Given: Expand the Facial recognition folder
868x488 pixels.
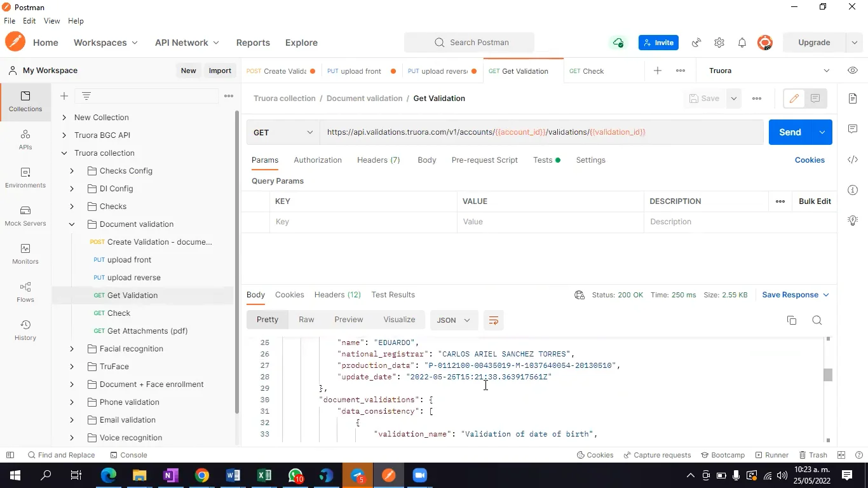Looking at the screenshot, I should click(72, 349).
